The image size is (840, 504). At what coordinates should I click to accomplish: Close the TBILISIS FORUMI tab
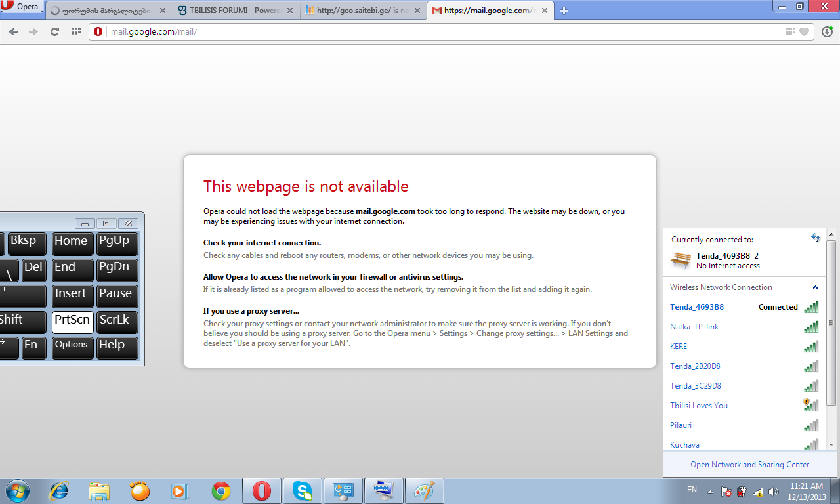point(290,10)
